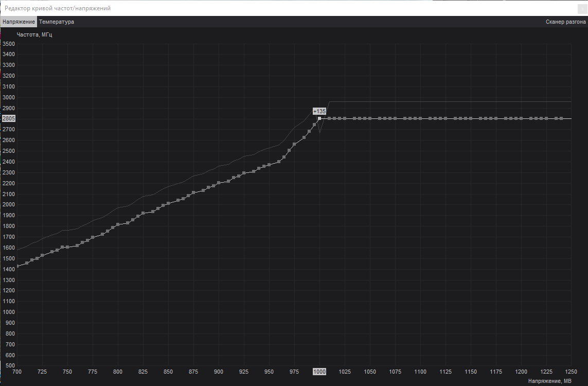Click the 3500 label on frequency axis
588x386 pixels.
[x=9, y=44]
